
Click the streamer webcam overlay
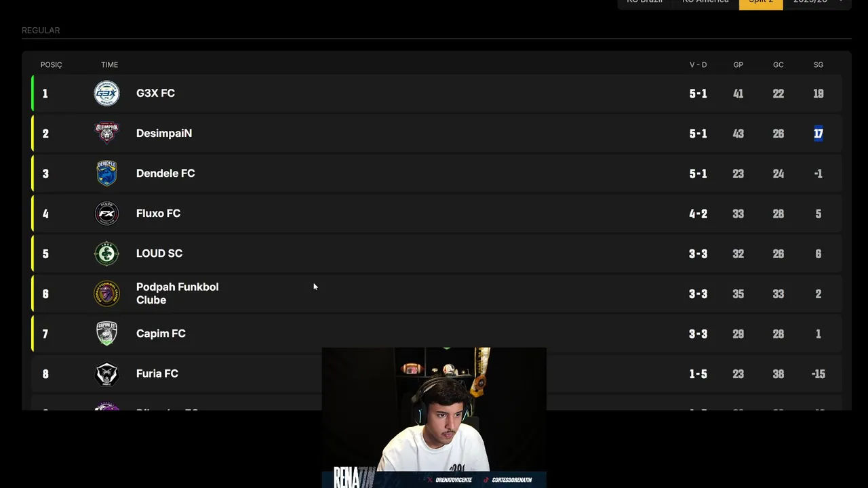pos(434,418)
